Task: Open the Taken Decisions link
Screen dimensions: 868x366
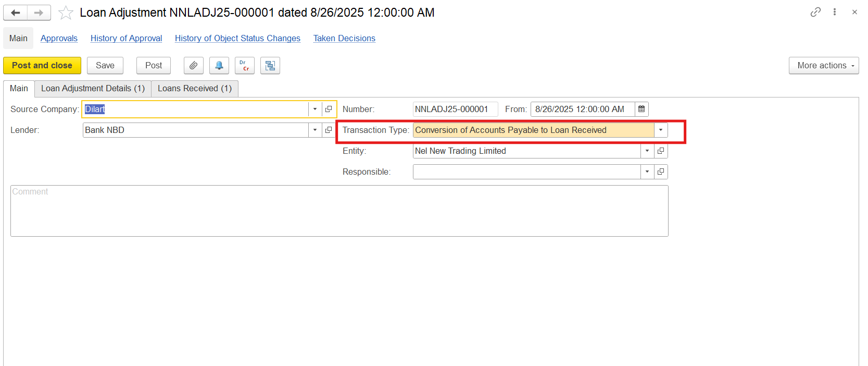Action: (x=344, y=38)
